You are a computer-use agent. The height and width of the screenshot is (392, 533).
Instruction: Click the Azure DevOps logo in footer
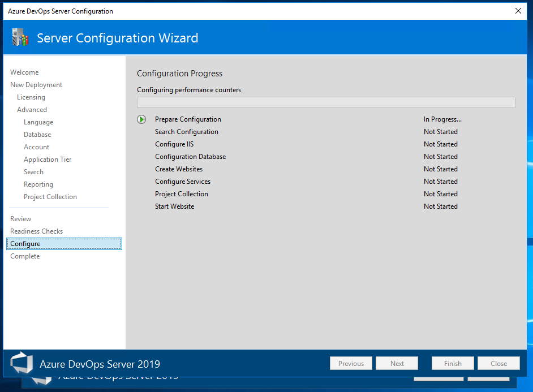tap(22, 363)
